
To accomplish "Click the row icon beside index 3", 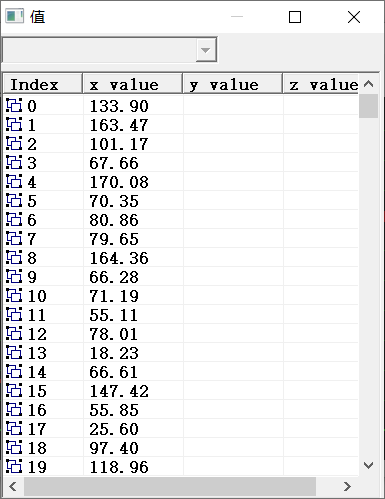I will click(x=14, y=162).
